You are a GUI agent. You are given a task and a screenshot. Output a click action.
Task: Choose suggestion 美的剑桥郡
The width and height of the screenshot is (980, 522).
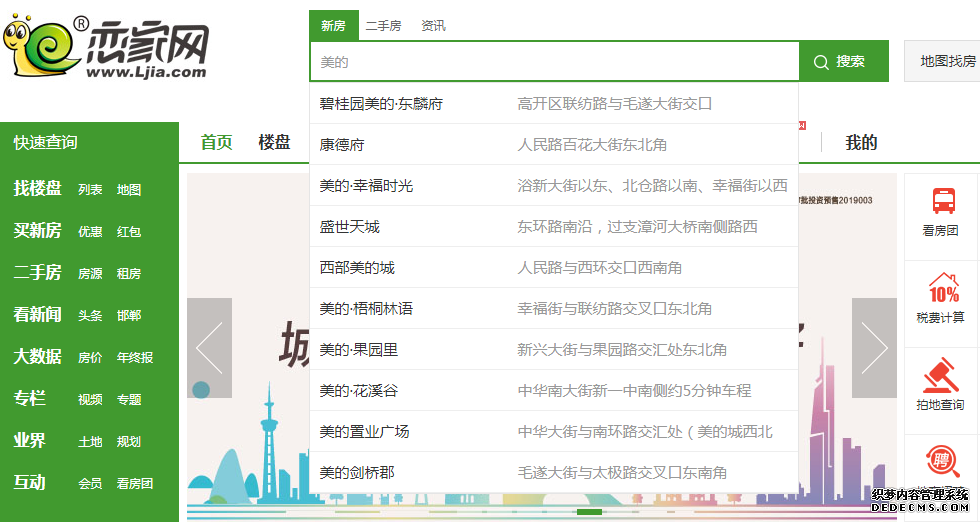coord(554,473)
